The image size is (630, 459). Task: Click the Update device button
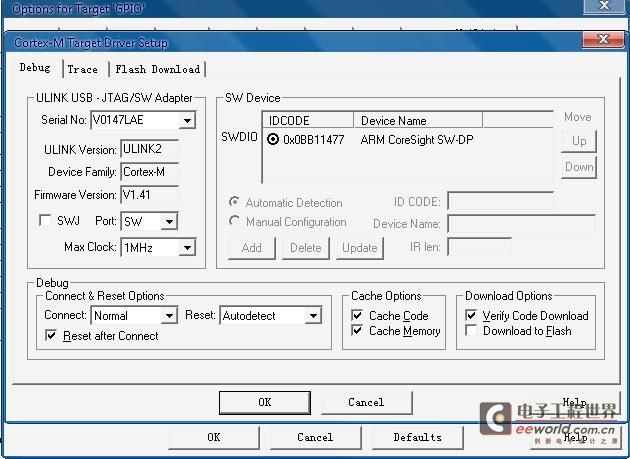coord(360,248)
